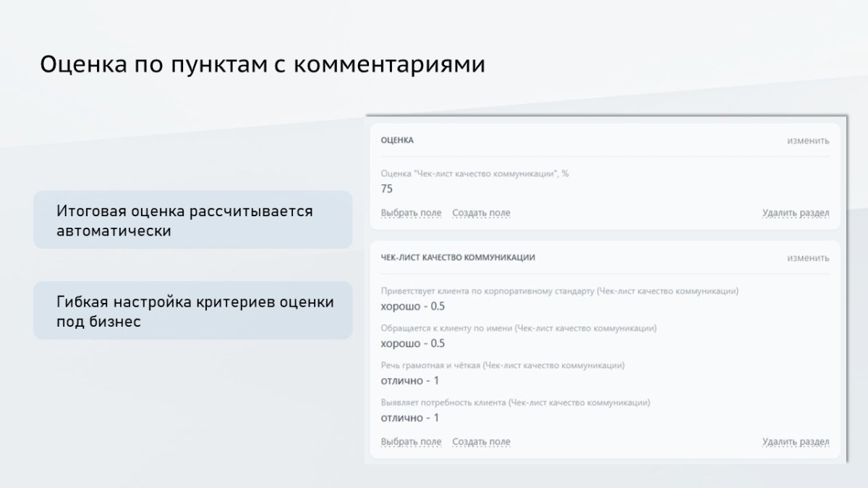The width and height of the screenshot is (868, 488).
Task: Click the greeting criterion label text
Action: coord(560,291)
